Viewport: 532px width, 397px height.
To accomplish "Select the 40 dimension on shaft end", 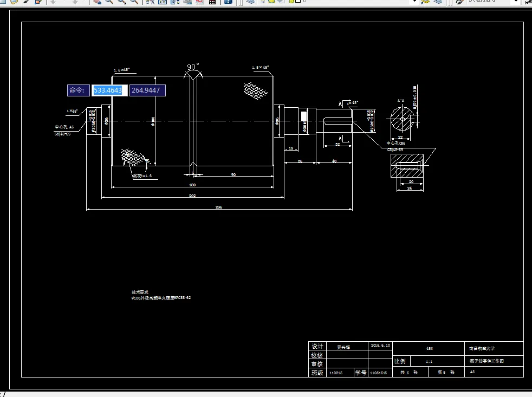I will [x=334, y=161].
